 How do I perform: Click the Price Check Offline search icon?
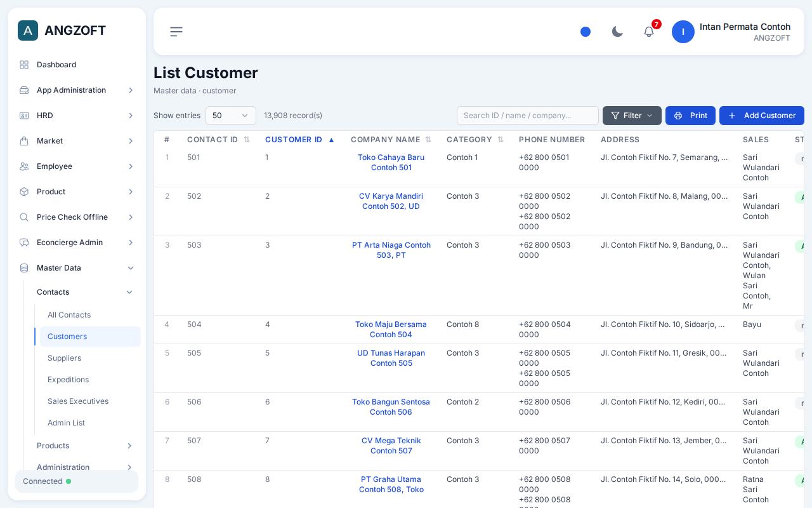coord(24,217)
